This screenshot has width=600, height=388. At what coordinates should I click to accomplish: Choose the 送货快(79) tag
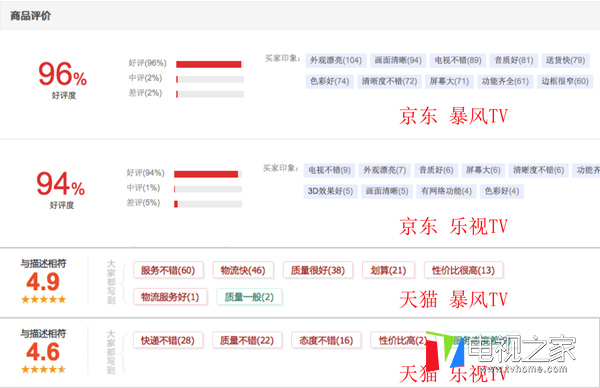point(566,60)
